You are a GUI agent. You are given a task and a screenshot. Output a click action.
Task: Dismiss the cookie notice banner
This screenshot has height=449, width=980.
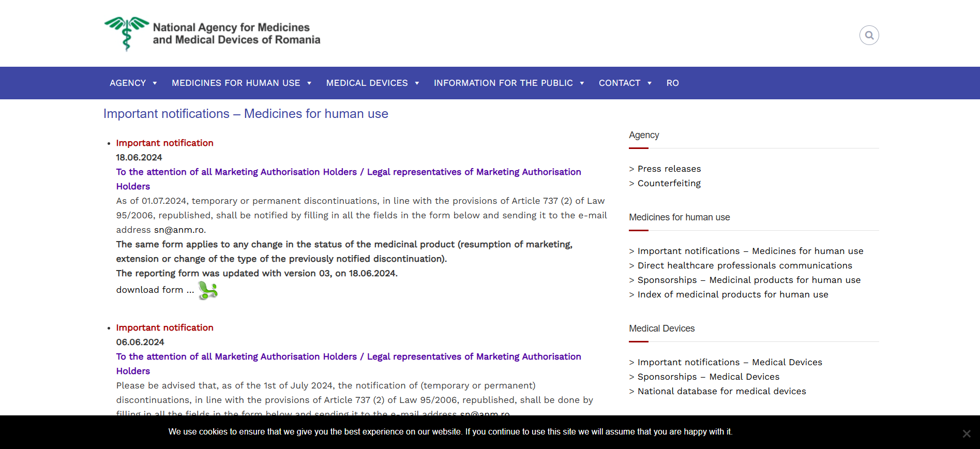click(966, 433)
